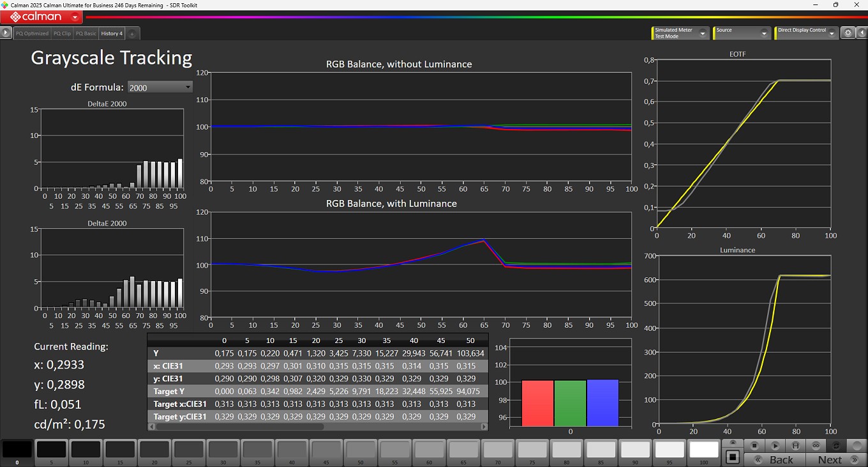Click the blue bar in RGB chart
The width and height of the screenshot is (868, 467).
[602, 402]
